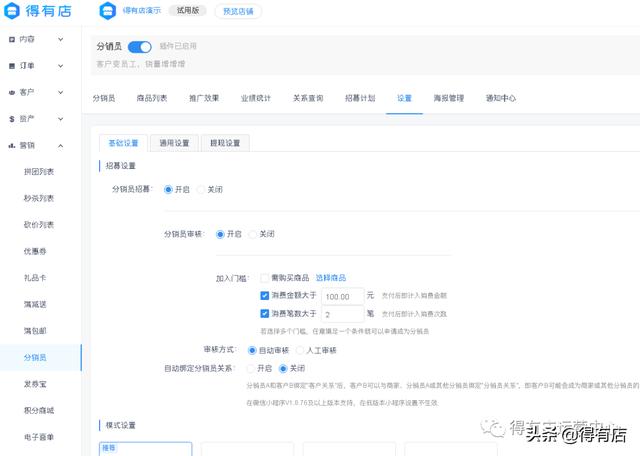
Task: Click the 预览店铺 button
Action: click(x=238, y=11)
